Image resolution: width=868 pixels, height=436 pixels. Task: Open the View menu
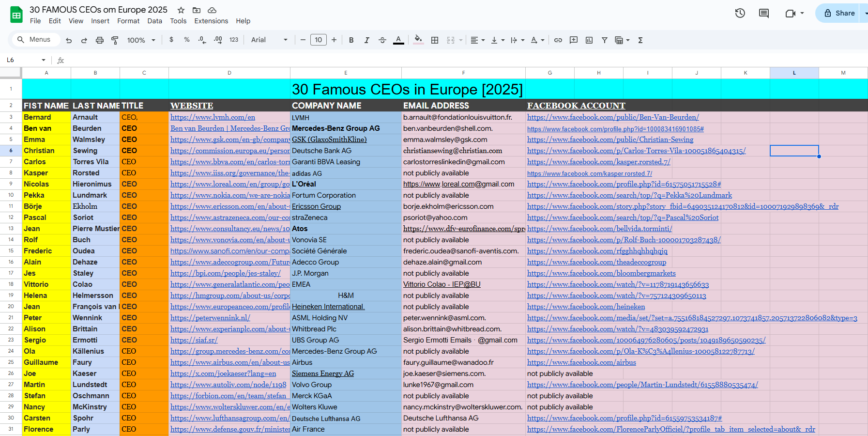tap(76, 21)
